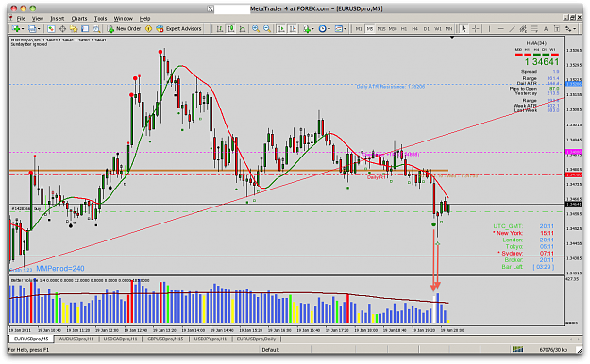Open the Window menu
The height and width of the screenshot is (364, 590).
(124, 19)
